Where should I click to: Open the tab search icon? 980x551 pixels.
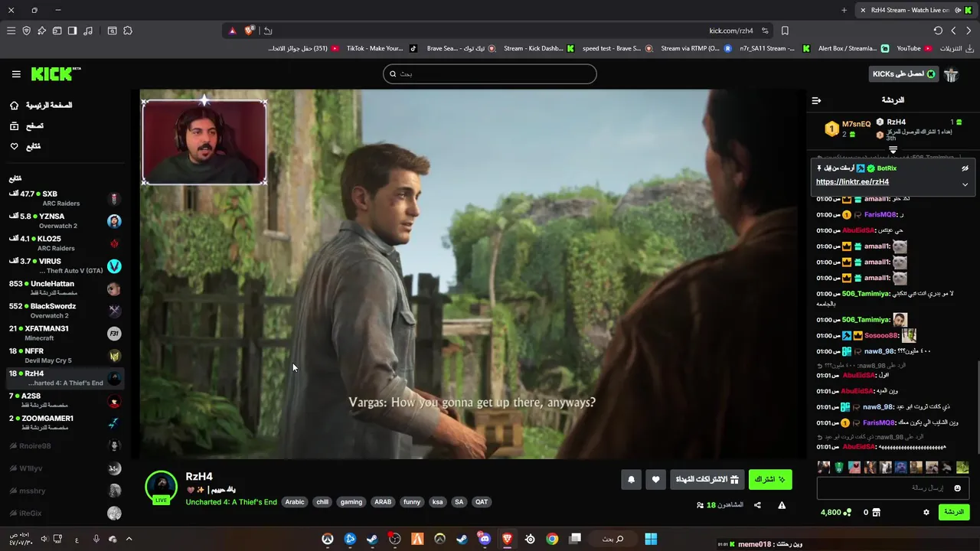(112, 31)
